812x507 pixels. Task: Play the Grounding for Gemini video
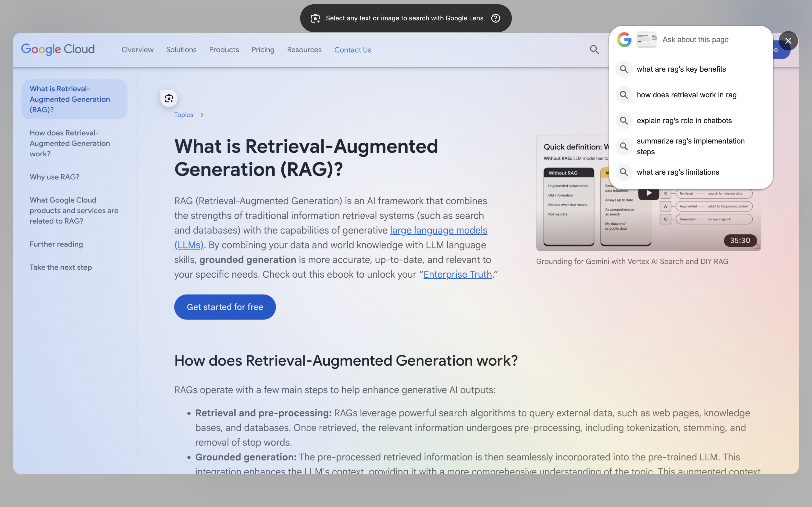pyautogui.click(x=648, y=193)
